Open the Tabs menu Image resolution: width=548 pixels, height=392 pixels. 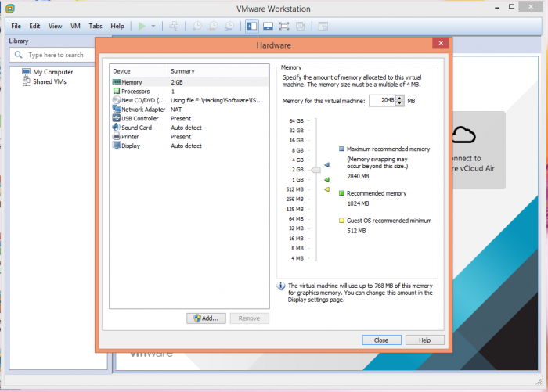[x=96, y=26]
